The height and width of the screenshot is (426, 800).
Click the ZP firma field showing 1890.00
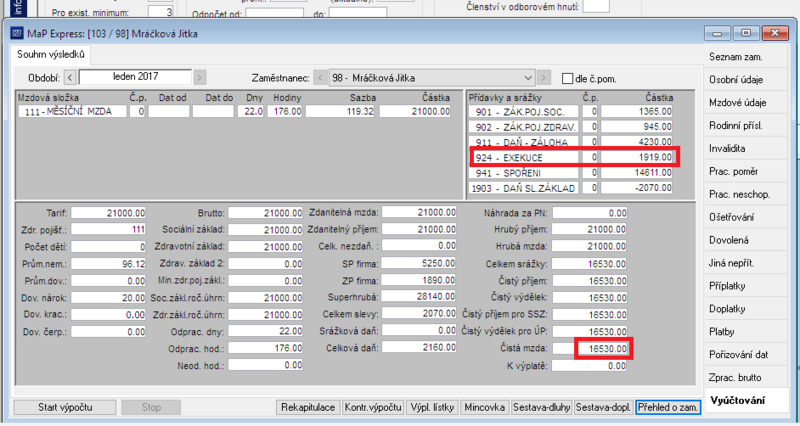419,280
